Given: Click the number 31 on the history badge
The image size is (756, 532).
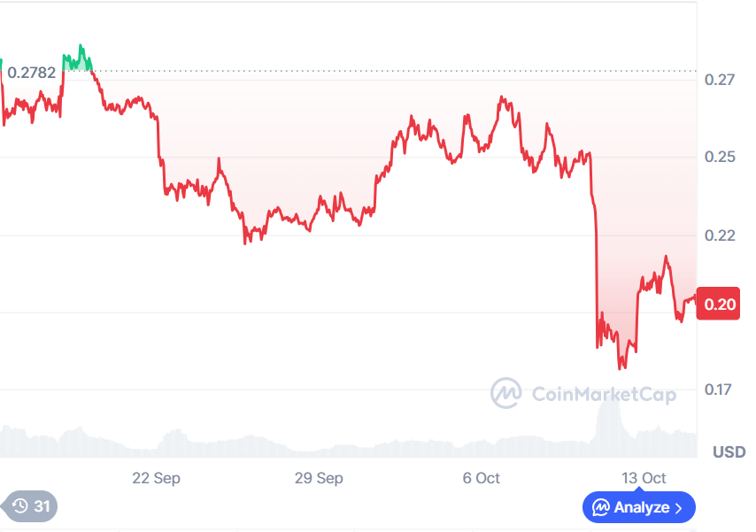Looking at the screenshot, I should pos(42,507).
